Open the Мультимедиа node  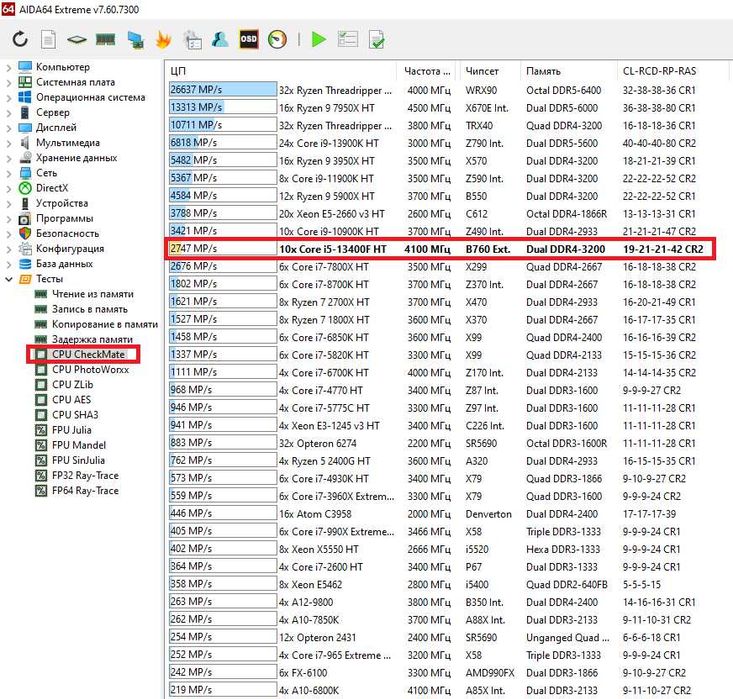[68, 143]
